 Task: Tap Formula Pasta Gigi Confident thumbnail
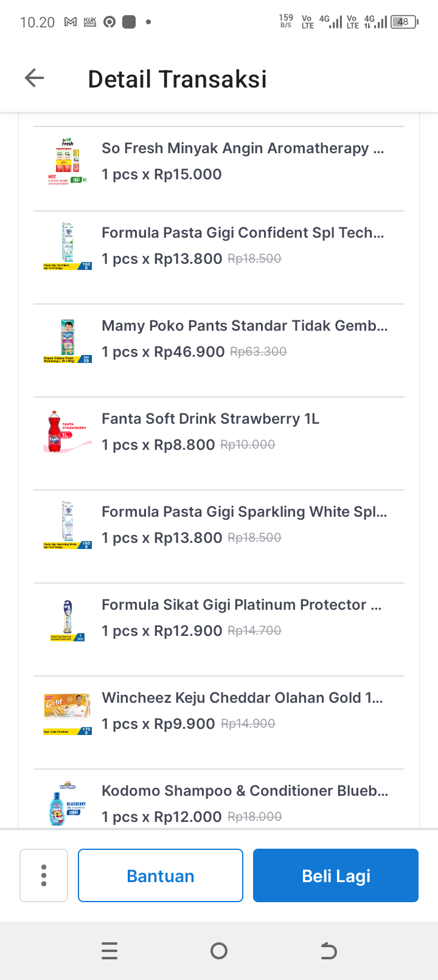coord(68,246)
